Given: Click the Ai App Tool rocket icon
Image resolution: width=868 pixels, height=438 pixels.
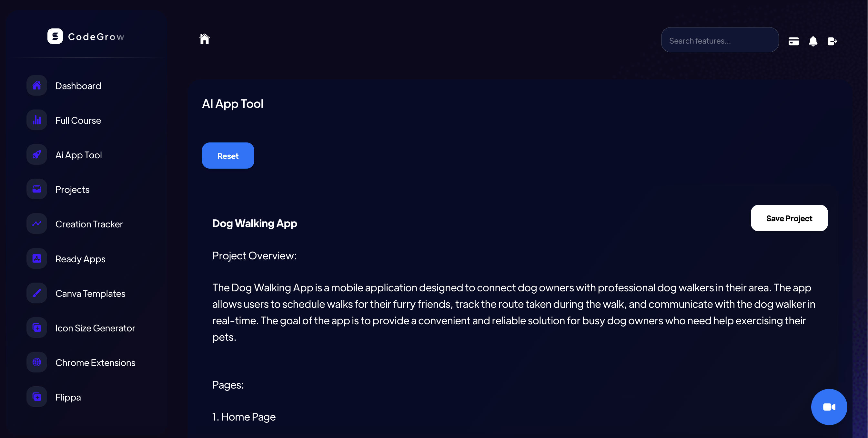Looking at the screenshot, I should [x=37, y=155].
